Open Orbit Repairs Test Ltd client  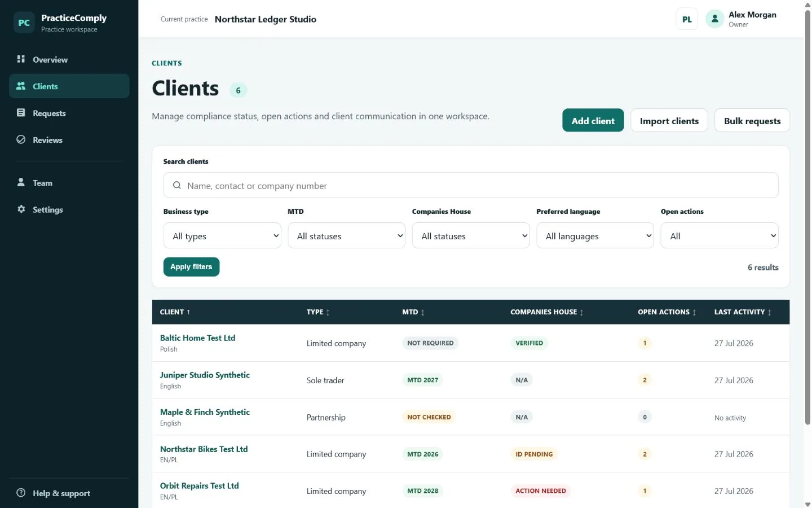(x=199, y=485)
